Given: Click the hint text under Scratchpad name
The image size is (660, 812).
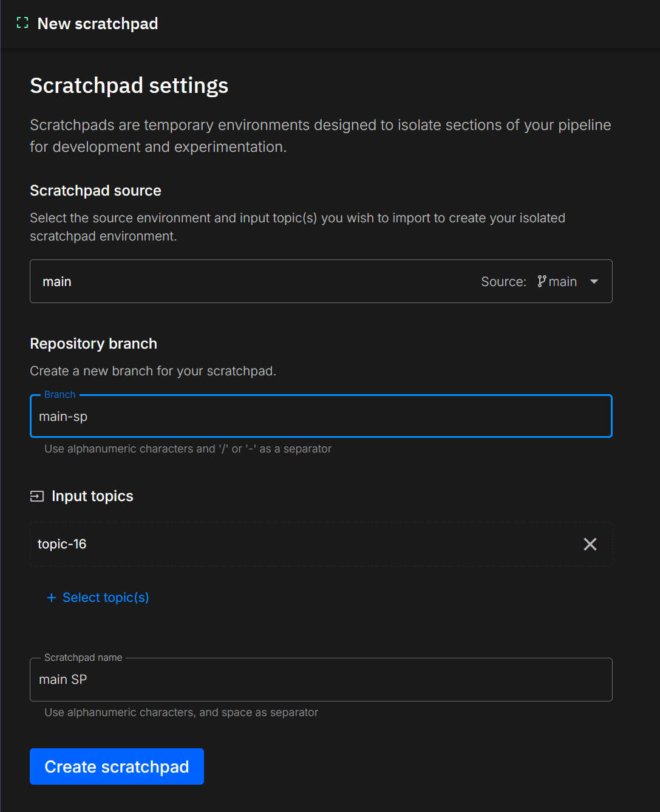Looking at the screenshot, I should pyautogui.click(x=181, y=712).
